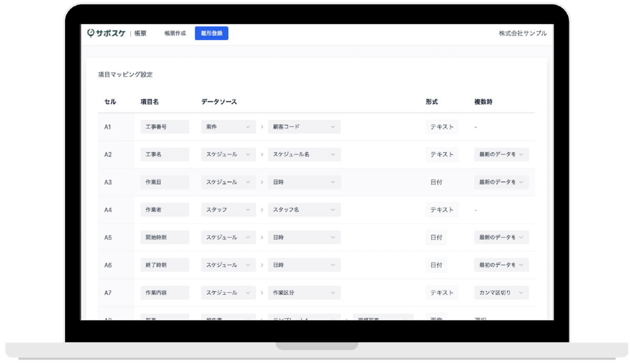Viewport: 630px width, 364px height.
Task: Click the 開始時刻 item name field
Action: (164, 238)
